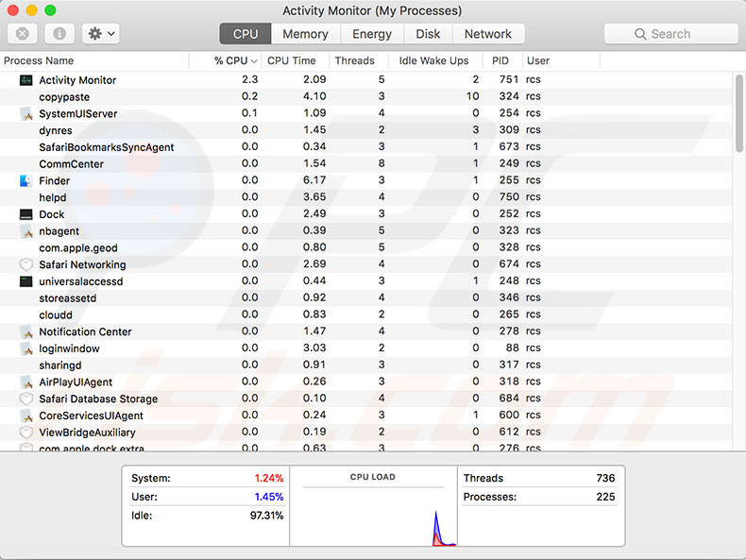
Task: Open the process Inspect info button
Action: 59,34
